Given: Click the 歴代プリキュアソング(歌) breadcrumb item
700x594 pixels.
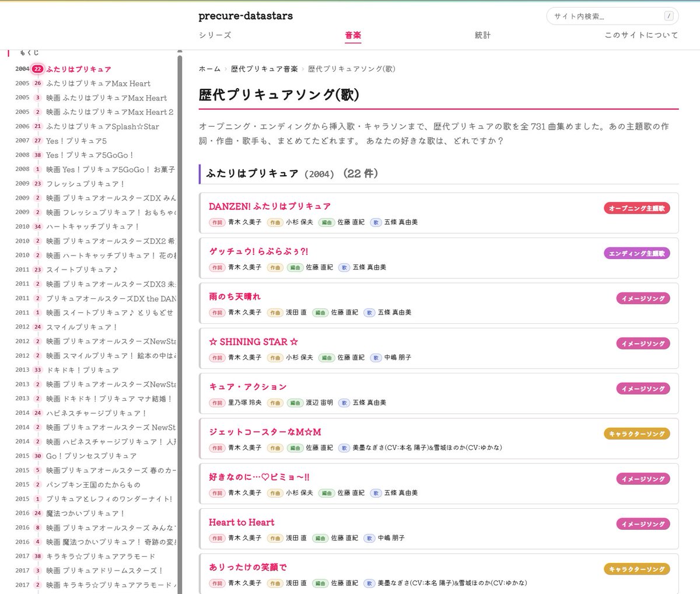Looking at the screenshot, I should click(352, 69).
